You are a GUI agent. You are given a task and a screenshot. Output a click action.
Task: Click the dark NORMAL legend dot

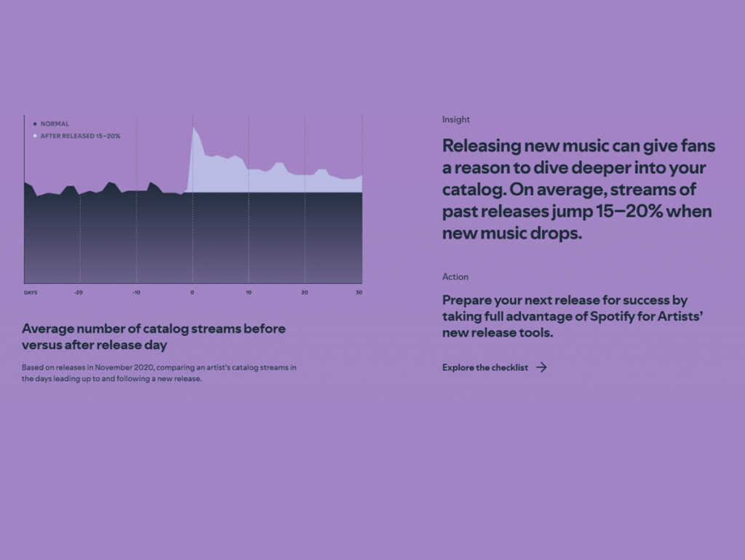35,124
